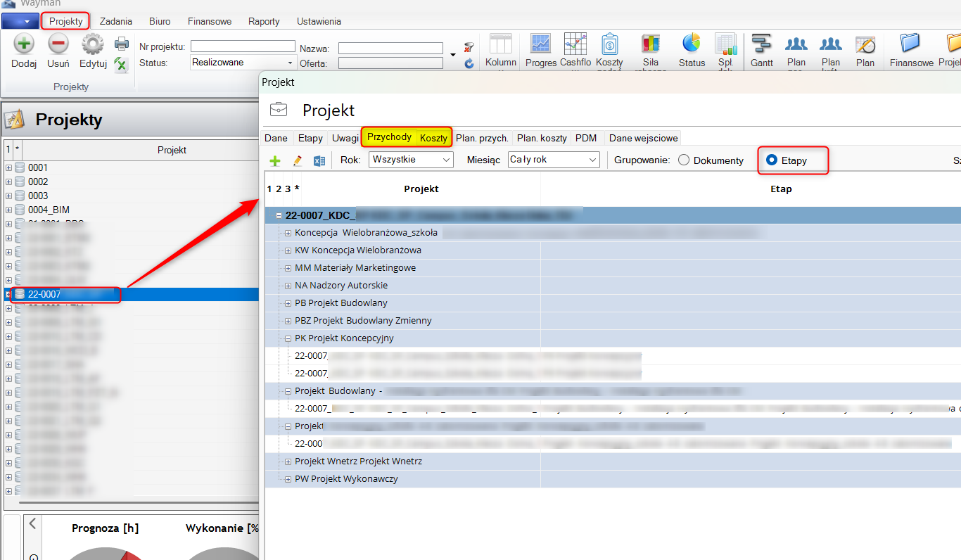Image resolution: width=961 pixels, height=560 pixels.
Task: Edit entry with pencil icon in Projekt window
Action: [x=297, y=161]
